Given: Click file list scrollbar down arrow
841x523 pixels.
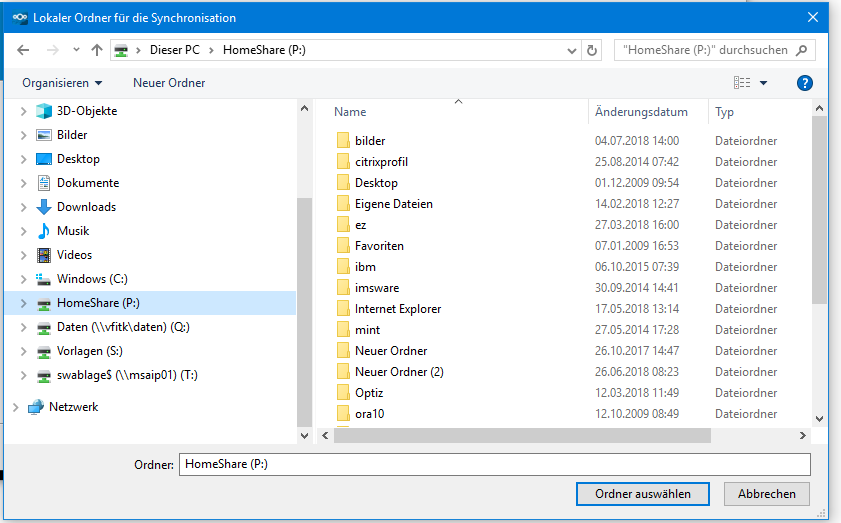Looking at the screenshot, I should pos(819,419).
